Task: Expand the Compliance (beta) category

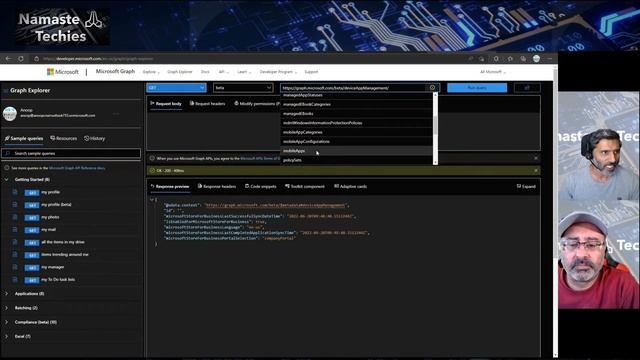Action: [x=6, y=322]
